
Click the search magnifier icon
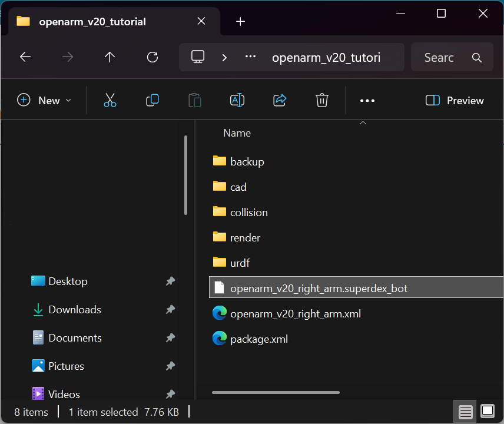click(x=477, y=58)
